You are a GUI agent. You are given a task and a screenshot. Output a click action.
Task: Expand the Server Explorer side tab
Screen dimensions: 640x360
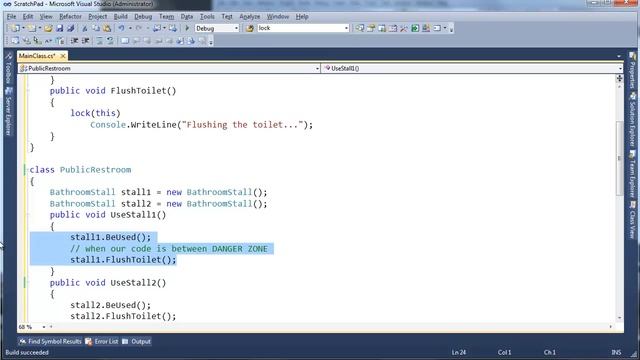click(x=9, y=112)
